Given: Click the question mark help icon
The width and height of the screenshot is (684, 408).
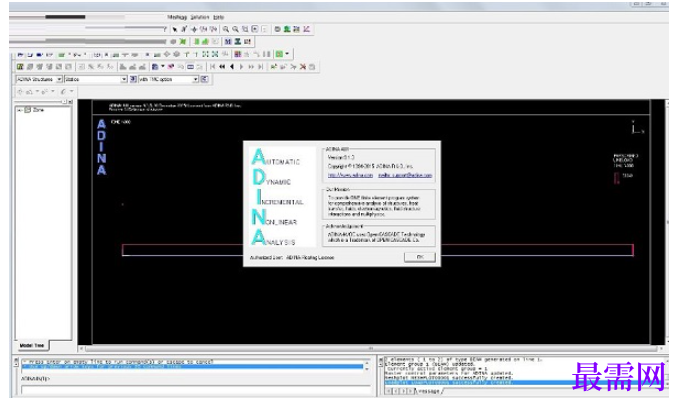Looking at the screenshot, I should [x=164, y=29].
